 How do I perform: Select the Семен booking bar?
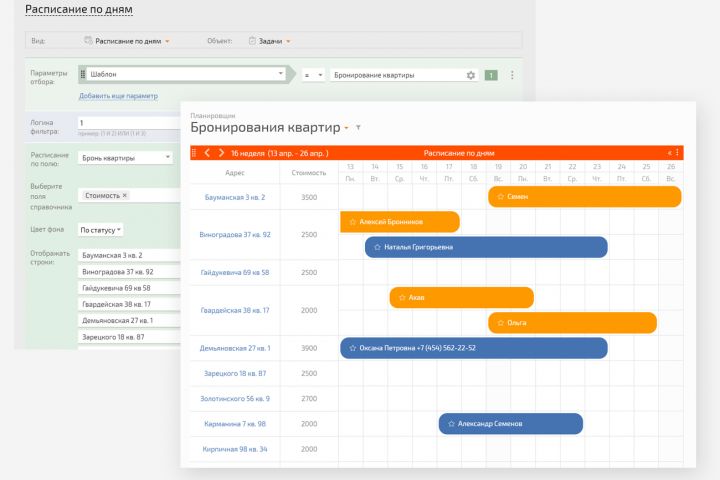pos(585,197)
